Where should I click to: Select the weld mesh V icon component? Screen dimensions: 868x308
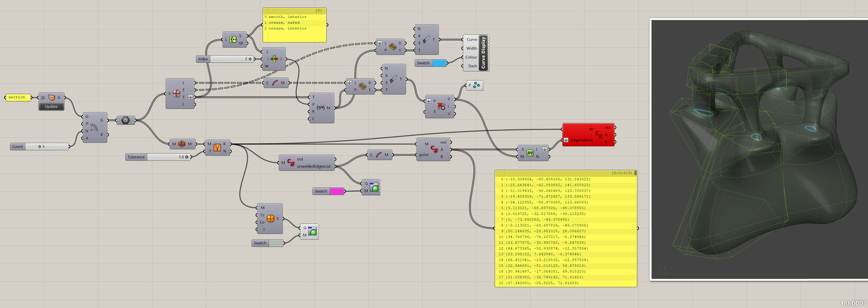tap(217, 148)
